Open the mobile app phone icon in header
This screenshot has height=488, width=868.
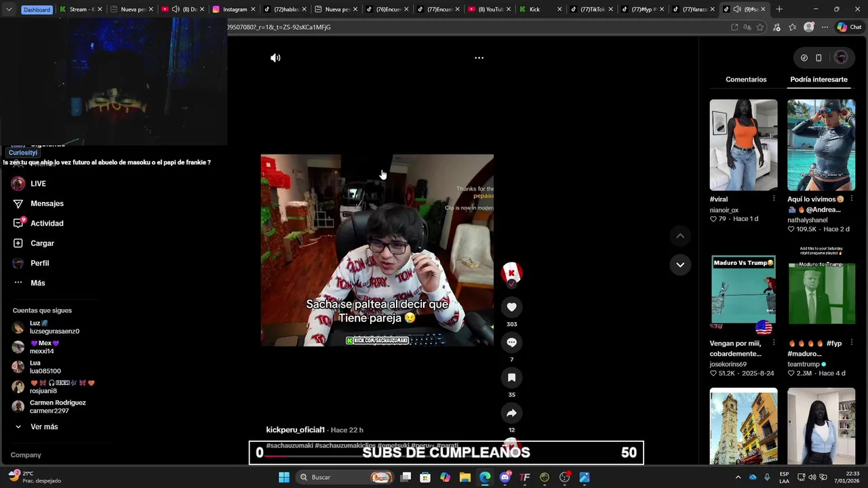pyautogui.click(x=818, y=58)
